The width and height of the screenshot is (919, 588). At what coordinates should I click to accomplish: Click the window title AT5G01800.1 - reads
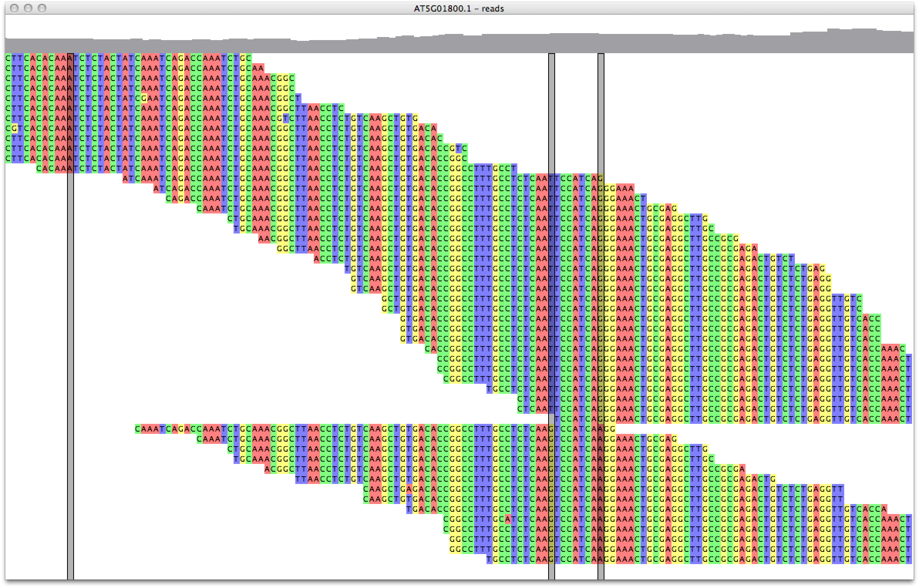(x=459, y=8)
